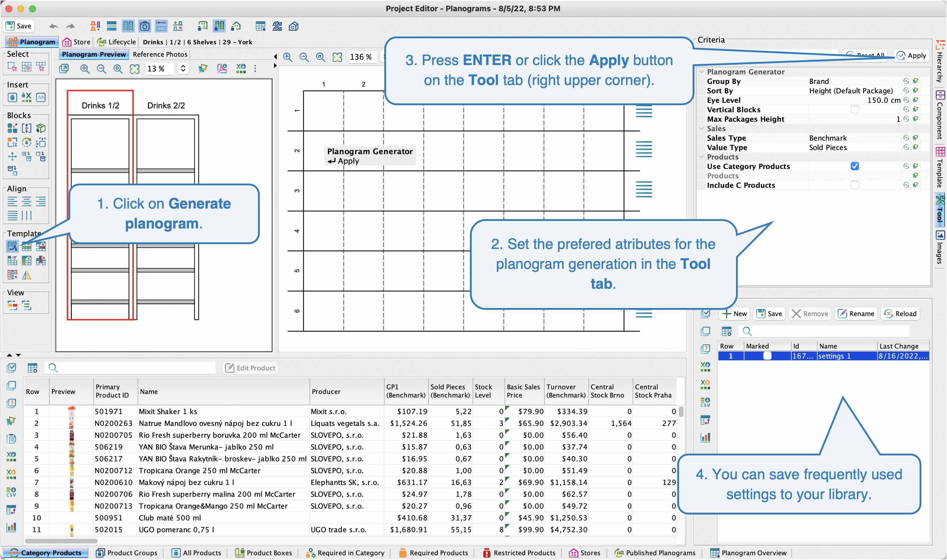Viewport: 947px width, 560px height.
Task: Open the Group By Brand dropdown
Action: pyautogui.click(x=854, y=81)
